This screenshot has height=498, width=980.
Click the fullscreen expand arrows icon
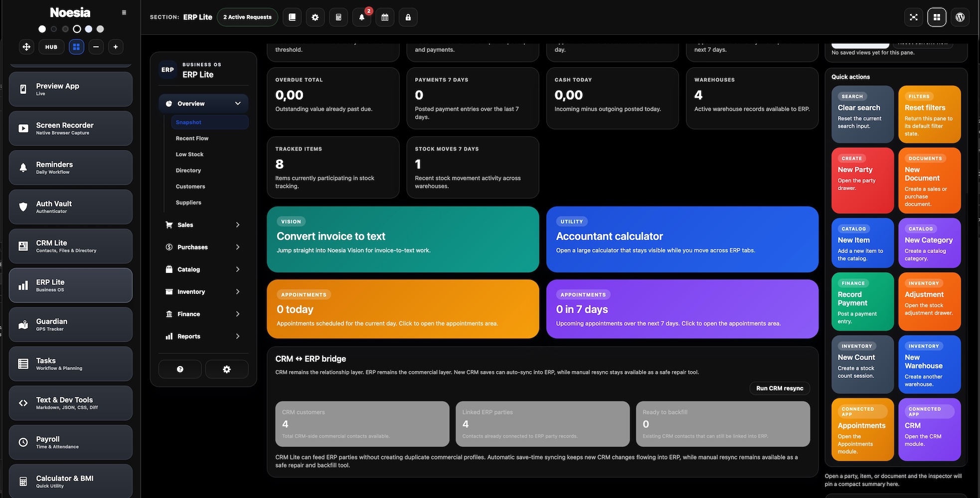[x=913, y=17]
